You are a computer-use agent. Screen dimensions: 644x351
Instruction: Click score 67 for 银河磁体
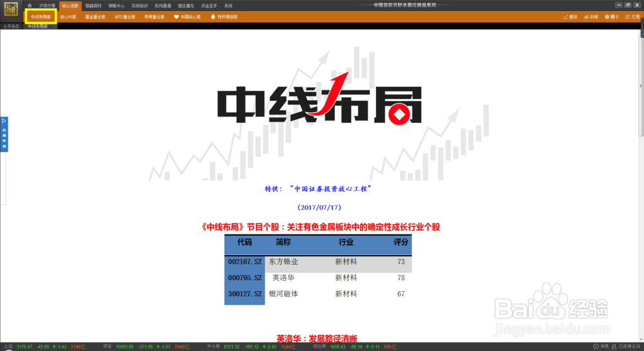tap(401, 294)
